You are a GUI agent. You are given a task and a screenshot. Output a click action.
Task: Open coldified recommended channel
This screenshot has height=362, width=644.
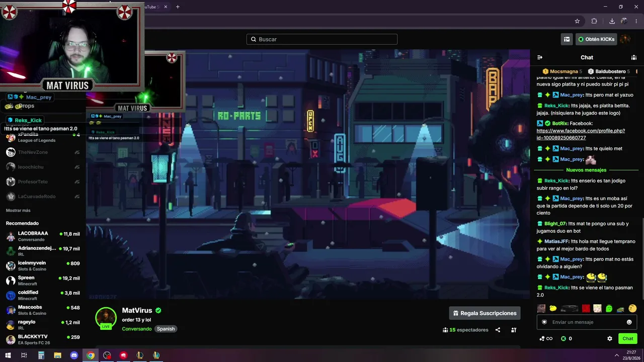(x=43, y=295)
